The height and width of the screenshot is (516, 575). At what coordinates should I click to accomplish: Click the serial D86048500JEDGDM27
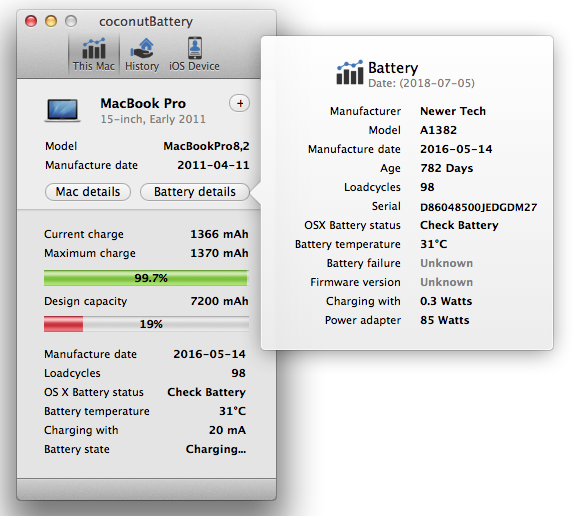pos(479,207)
